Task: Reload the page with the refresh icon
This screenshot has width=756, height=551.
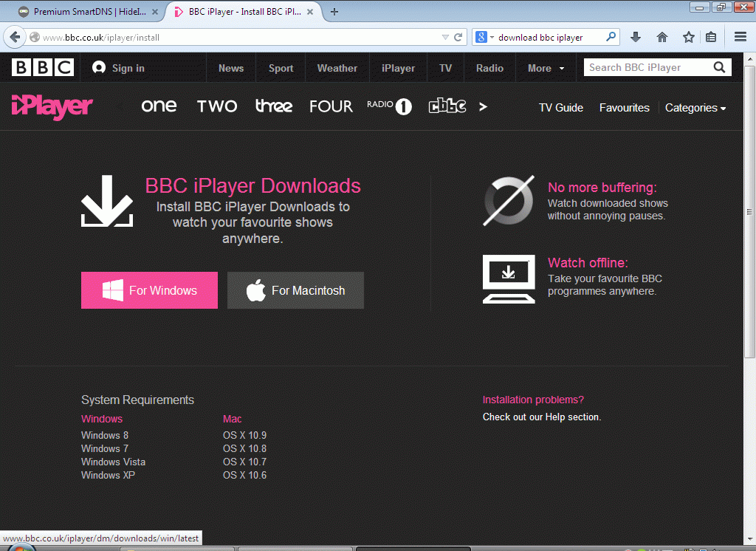Action: click(x=458, y=37)
